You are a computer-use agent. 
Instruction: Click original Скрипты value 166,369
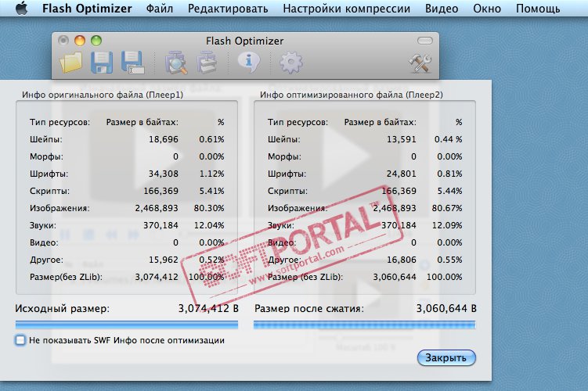[x=161, y=191]
